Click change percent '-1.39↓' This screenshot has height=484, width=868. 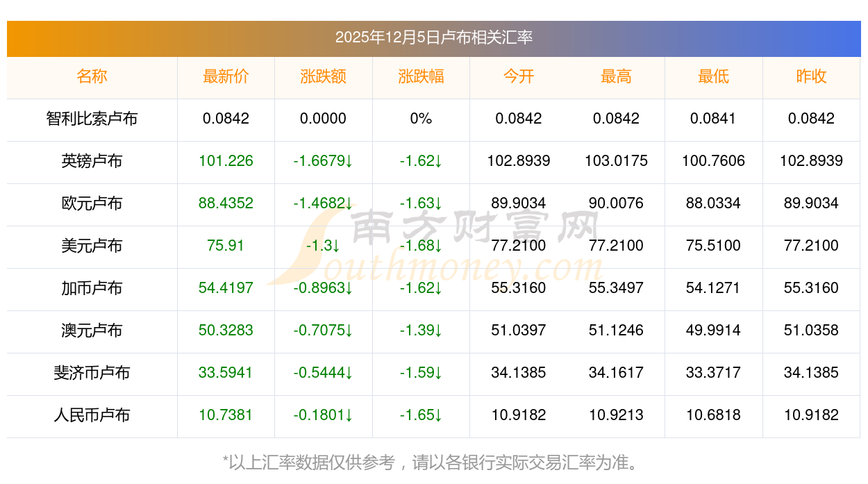(x=421, y=331)
